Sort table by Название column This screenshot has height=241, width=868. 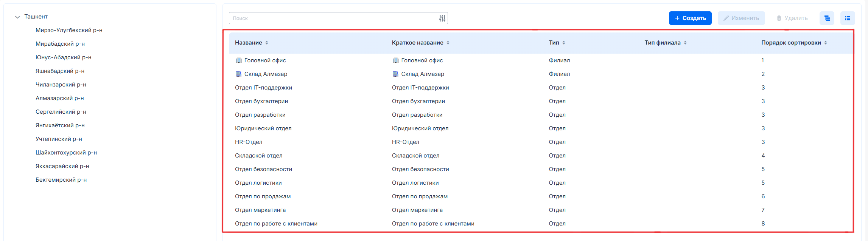(x=267, y=43)
